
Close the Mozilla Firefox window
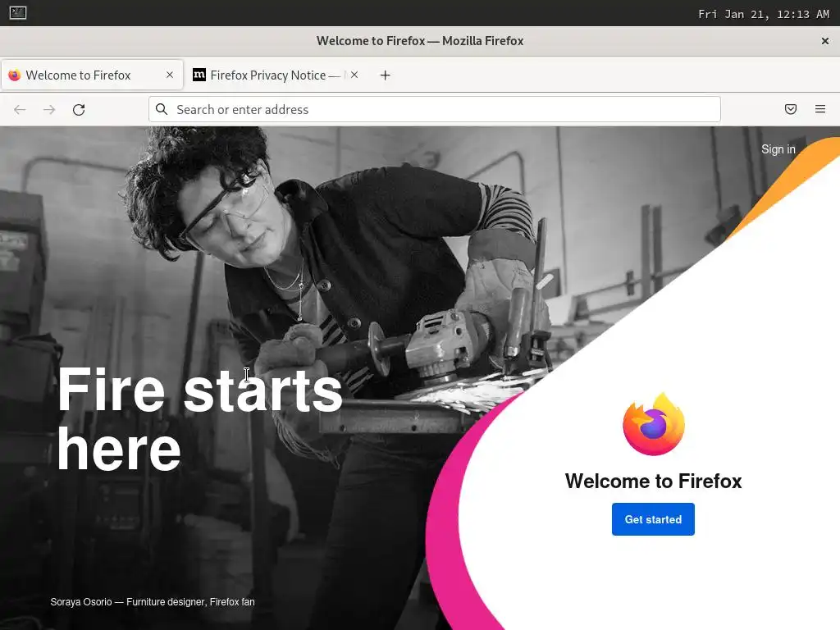(825, 41)
